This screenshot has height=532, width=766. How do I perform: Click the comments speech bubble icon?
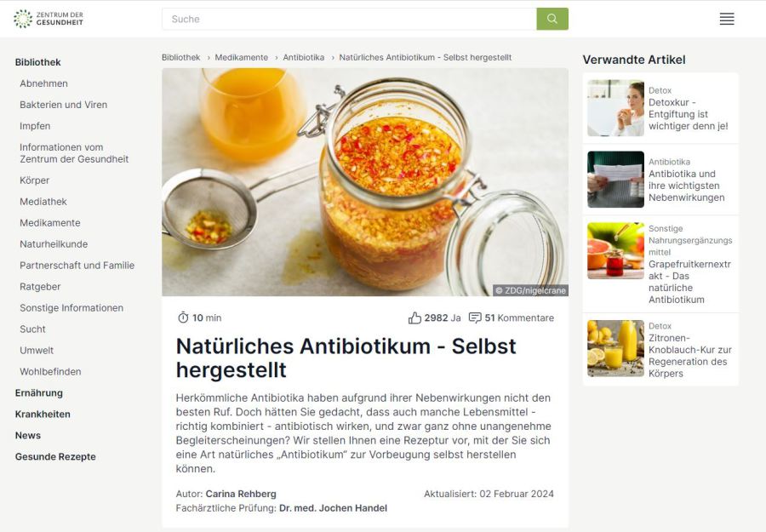[x=475, y=318]
